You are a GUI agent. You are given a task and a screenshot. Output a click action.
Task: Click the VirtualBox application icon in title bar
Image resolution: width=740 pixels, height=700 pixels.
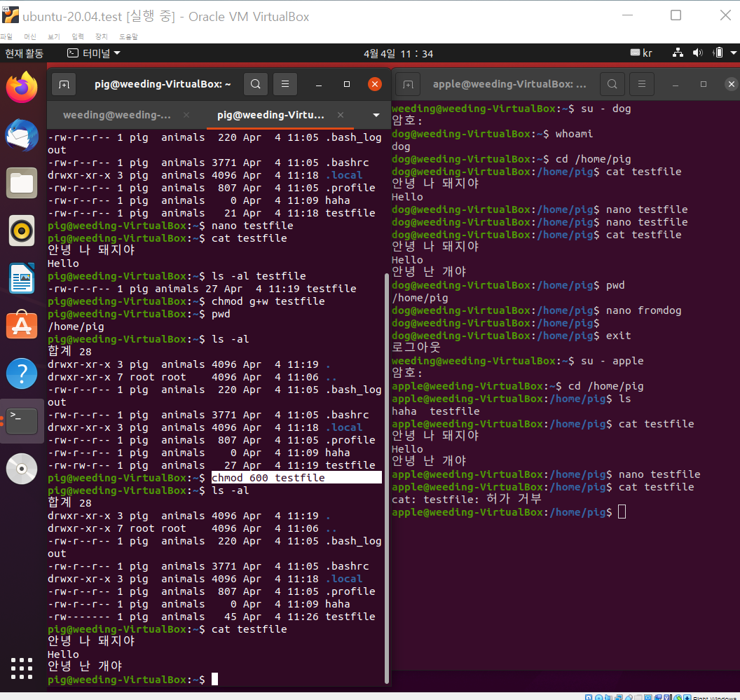11,15
